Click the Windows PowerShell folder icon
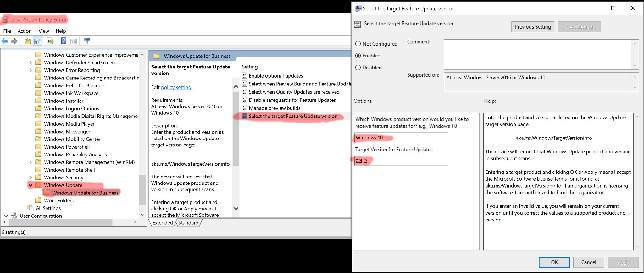The width and height of the screenshot is (644, 273). (x=38, y=146)
